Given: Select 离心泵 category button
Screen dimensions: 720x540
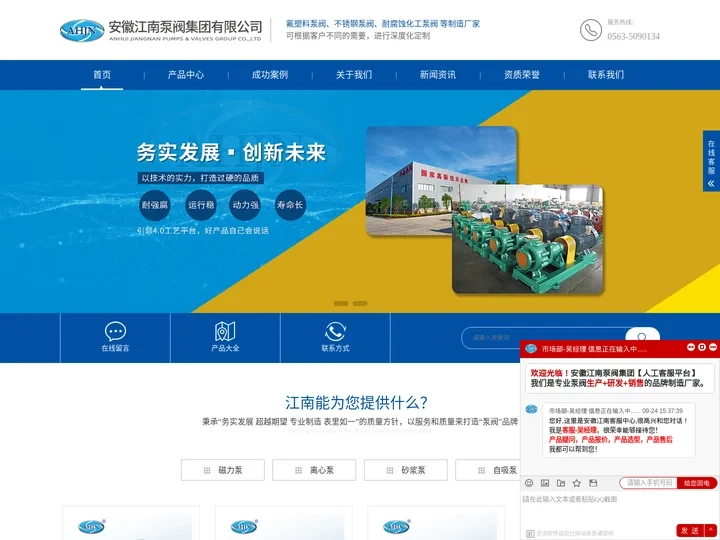Looking at the screenshot, I should click(314, 470).
